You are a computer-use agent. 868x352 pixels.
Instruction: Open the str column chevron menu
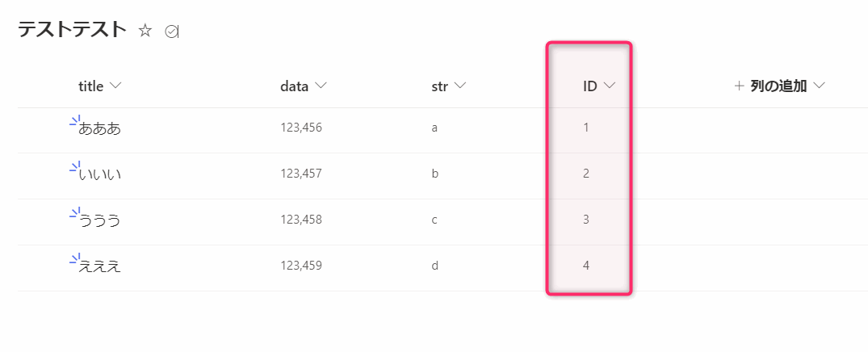[x=461, y=86]
